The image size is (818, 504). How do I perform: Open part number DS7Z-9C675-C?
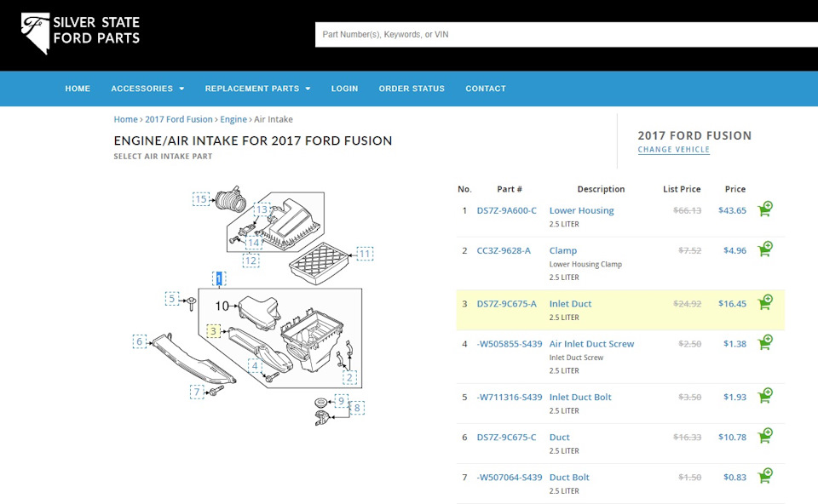tap(506, 438)
